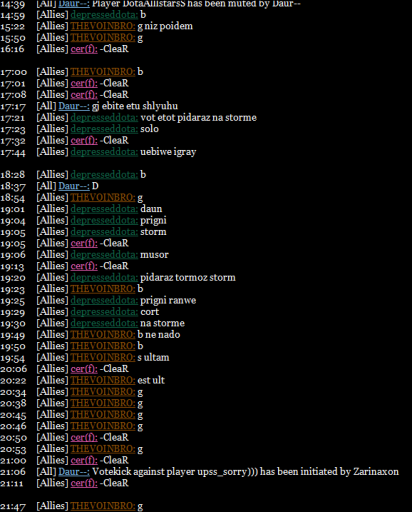This screenshot has height=512, width=412.
Task: Open the Daur-- link at 18:37
Action: (74, 186)
